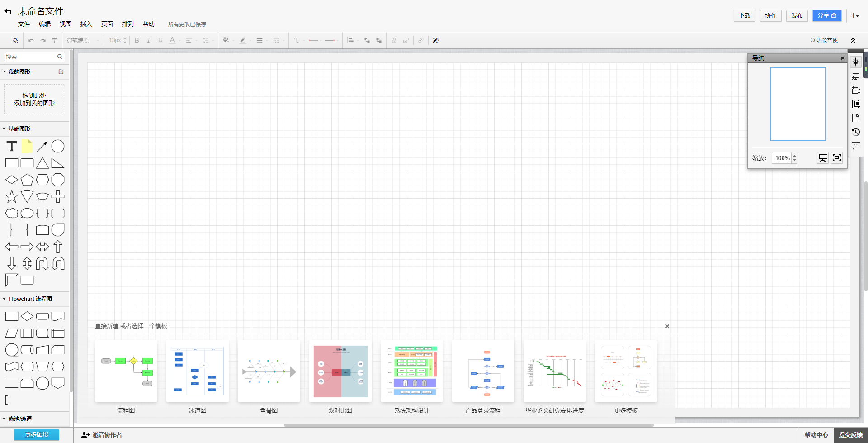This screenshot has width=868, height=443.
Task: Open the fx graphic properties panel icon
Action: point(856,76)
